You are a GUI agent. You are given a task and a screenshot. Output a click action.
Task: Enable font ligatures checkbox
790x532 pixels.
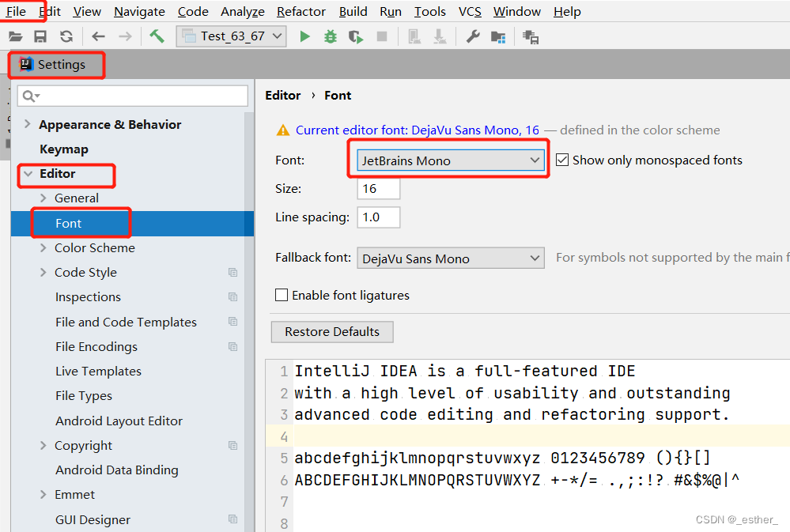pos(282,295)
